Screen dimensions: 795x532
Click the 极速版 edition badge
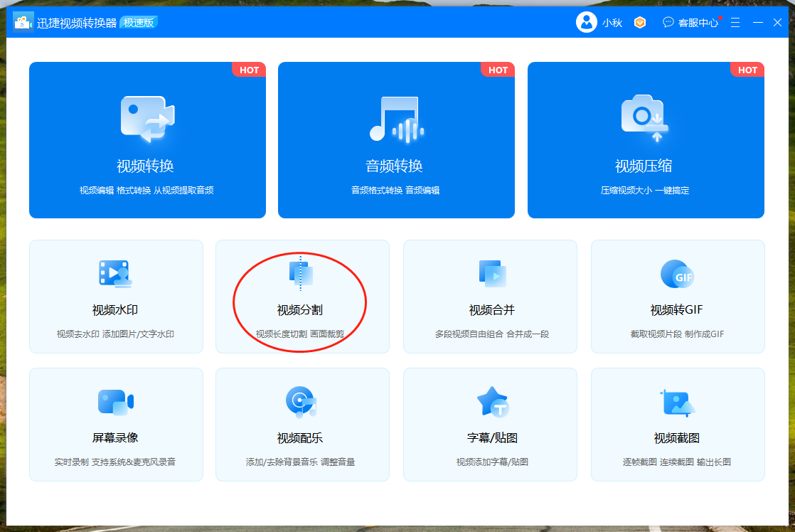139,23
